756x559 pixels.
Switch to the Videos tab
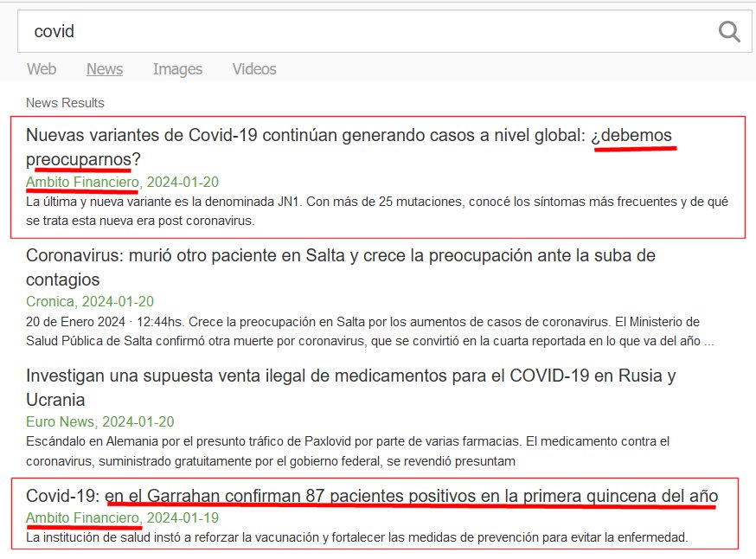(x=254, y=69)
